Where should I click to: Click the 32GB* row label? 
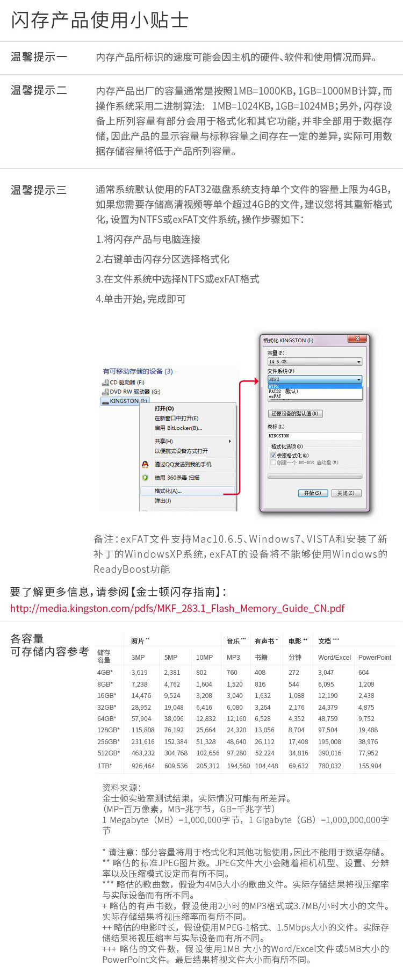point(107,708)
